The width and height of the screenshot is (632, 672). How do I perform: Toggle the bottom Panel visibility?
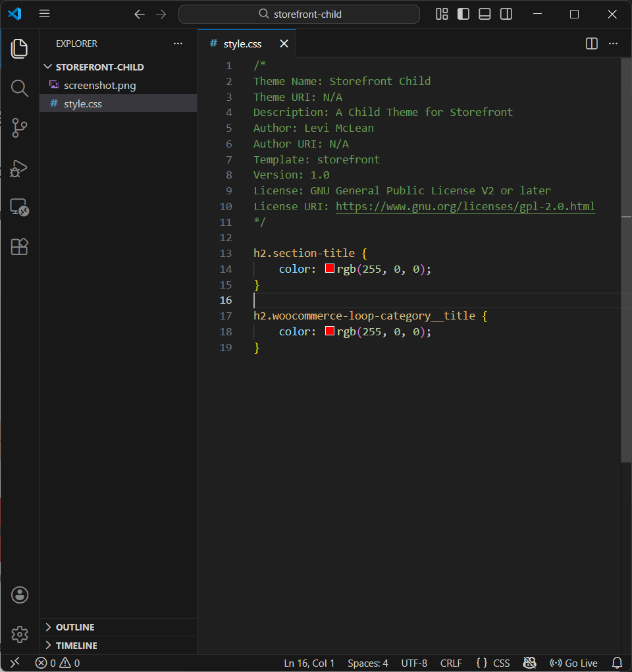coord(485,14)
